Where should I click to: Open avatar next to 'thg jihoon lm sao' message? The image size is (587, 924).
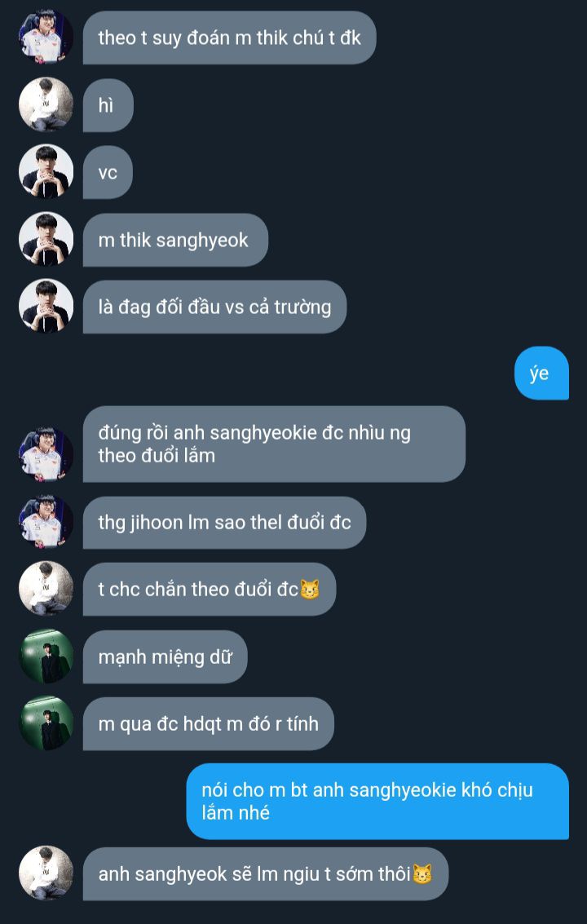[46, 521]
